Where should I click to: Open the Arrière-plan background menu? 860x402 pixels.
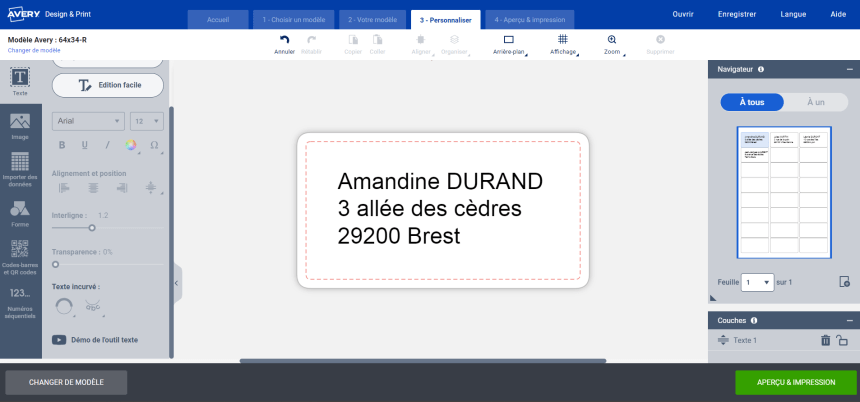508,40
